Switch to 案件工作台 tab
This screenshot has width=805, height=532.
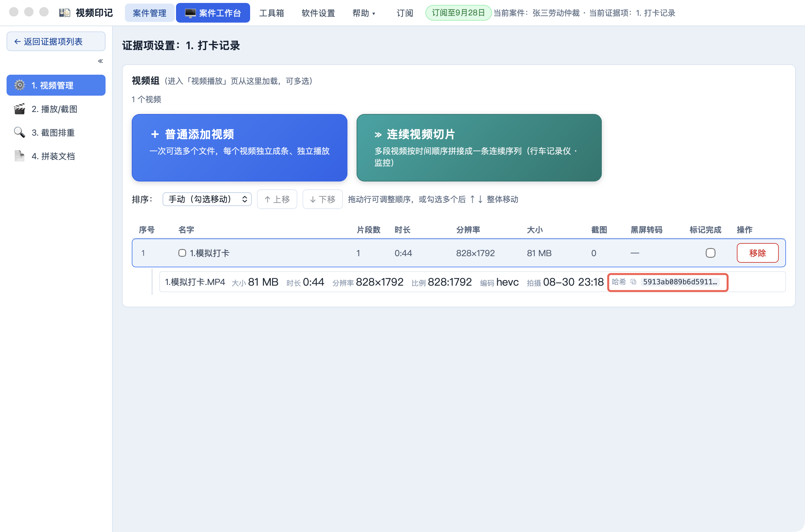[213, 13]
